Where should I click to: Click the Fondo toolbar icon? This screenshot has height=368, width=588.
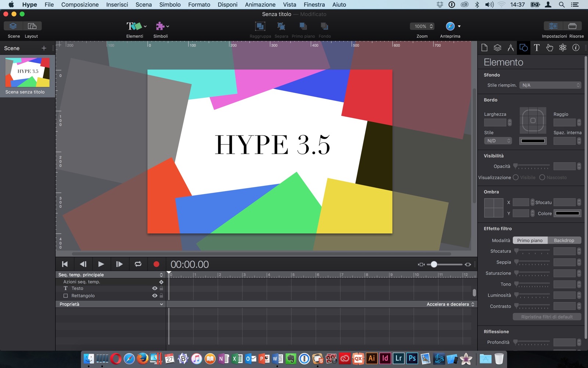325,26
